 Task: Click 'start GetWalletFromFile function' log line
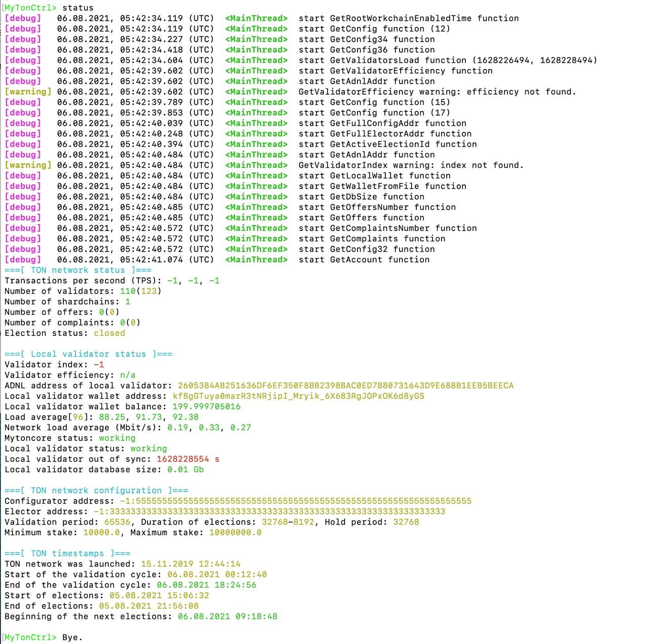(382, 186)
